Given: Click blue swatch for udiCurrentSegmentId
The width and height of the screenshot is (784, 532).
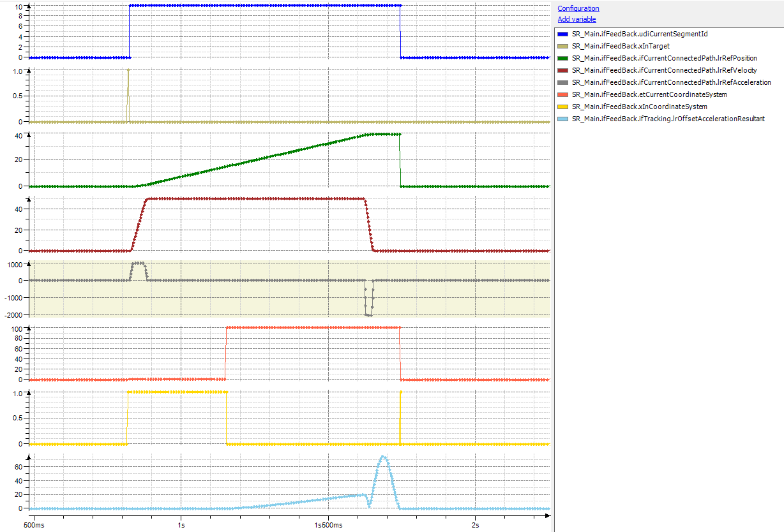Looking at the screenshot, I should coord(562,34).
